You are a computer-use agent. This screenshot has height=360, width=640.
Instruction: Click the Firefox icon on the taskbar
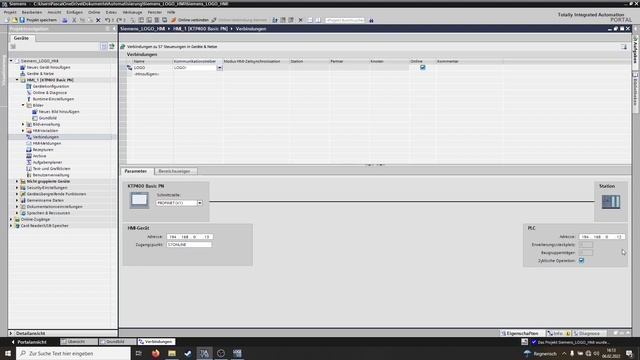(156, 353)
